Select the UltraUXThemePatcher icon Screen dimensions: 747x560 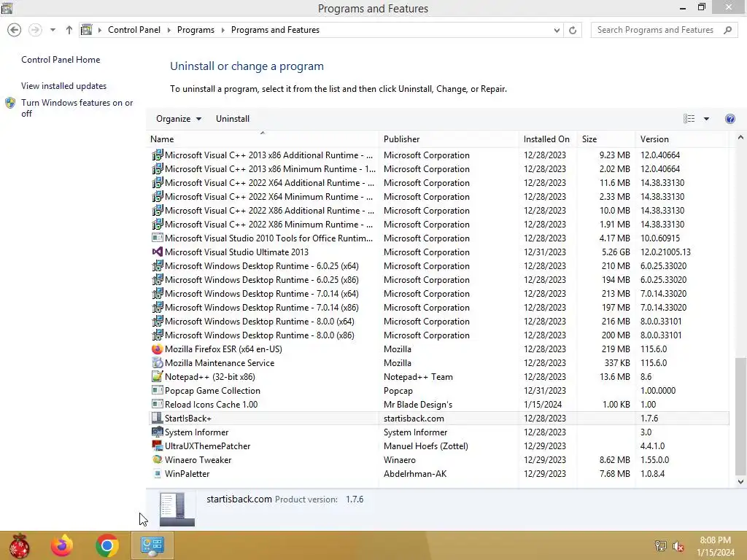pyautogui.click(x=158, y=446)
